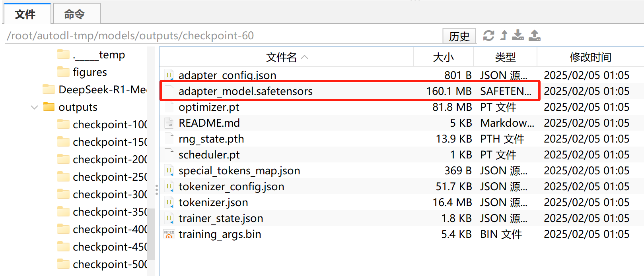Screen dimensions: 644x276
Task: Go to parent directory arrow icon
Action: point(504,35)
